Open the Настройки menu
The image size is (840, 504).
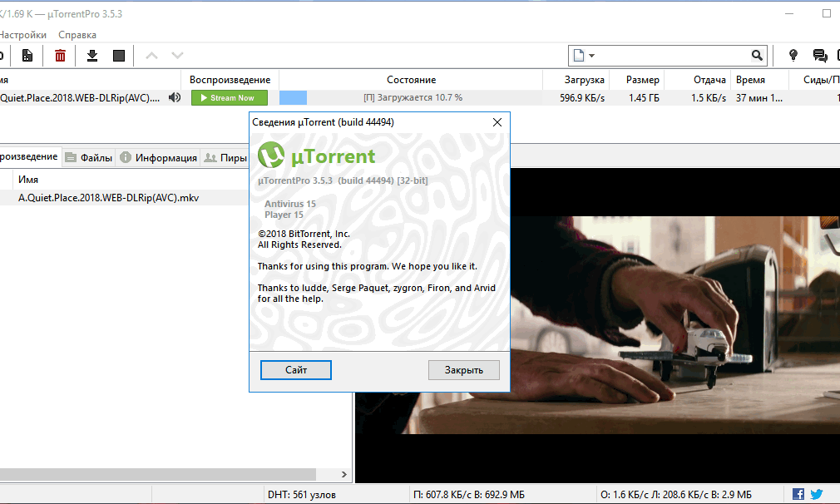click(23, 35)
